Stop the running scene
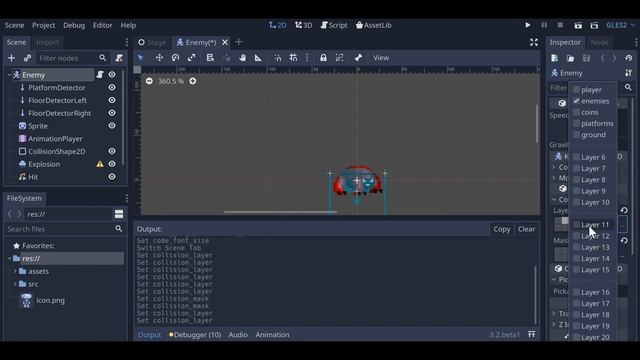This screenshot has height=360, width=640. (x=560, y=25)
